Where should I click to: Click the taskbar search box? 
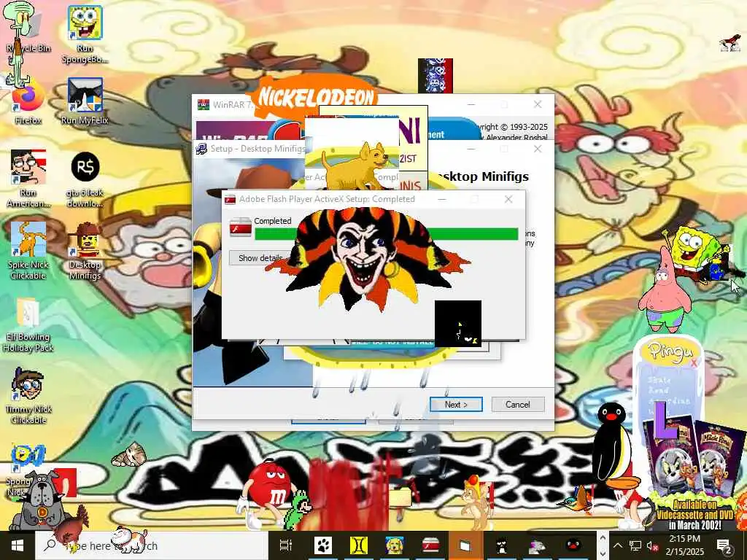pos(152,545)
